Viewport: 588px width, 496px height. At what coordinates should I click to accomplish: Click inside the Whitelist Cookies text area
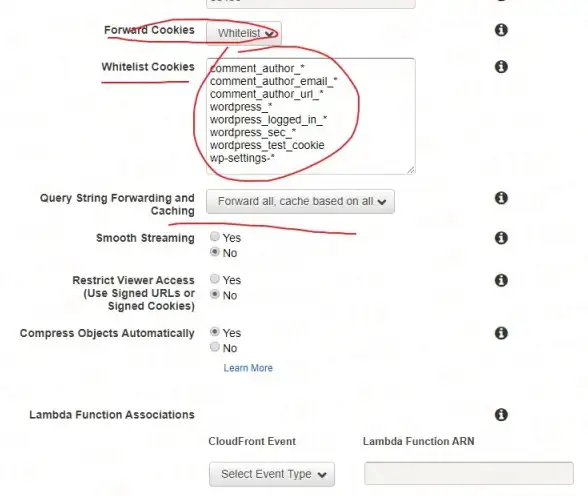pyautogui.click(x=311, y=116)
